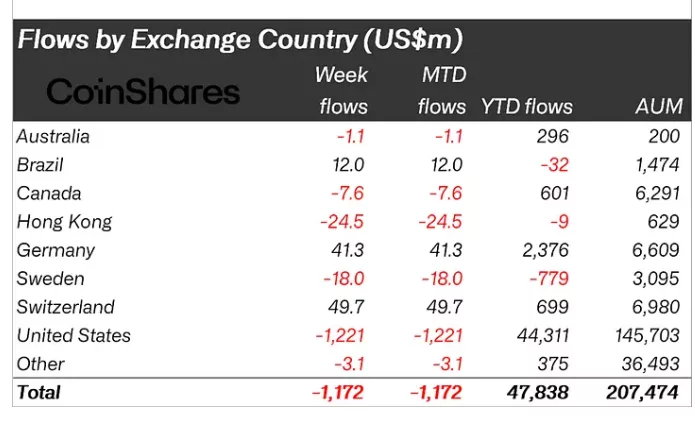Click United States YTD flows value 44,311
The width and height of the screenshot is (695, 431).
(x=541, y=335)
